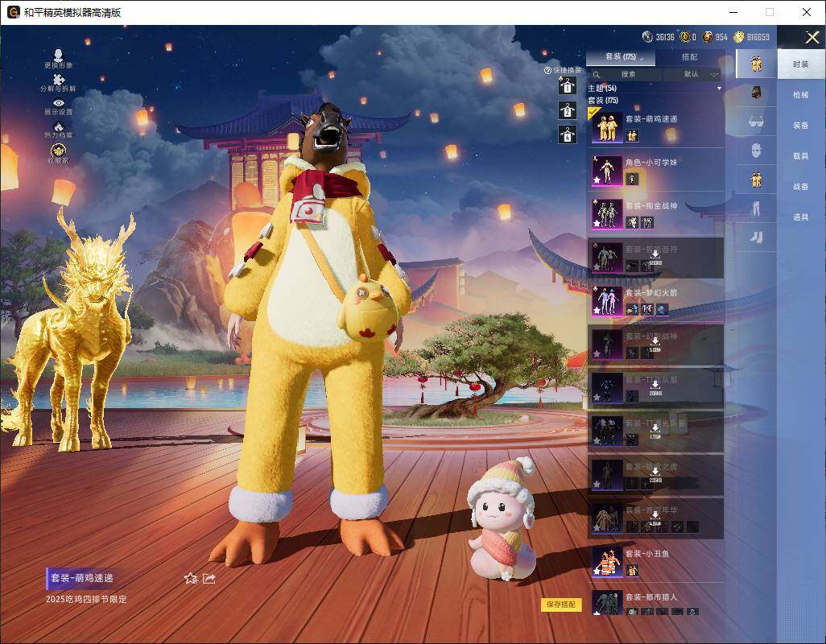826x644 pixels.
Task: Select the yellow top clothing category icon
Action: pyautogui.click(x=757, y=180)
